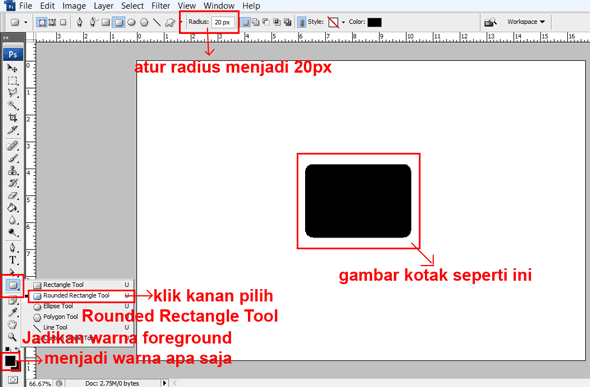
Task: Select the Rectangular Marquee tool
Action: (x=12, y=80)
